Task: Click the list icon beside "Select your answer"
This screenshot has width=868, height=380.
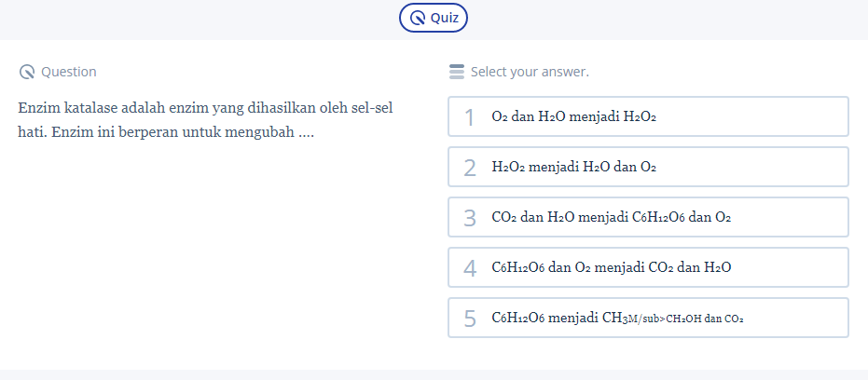Action: [457, 72]
